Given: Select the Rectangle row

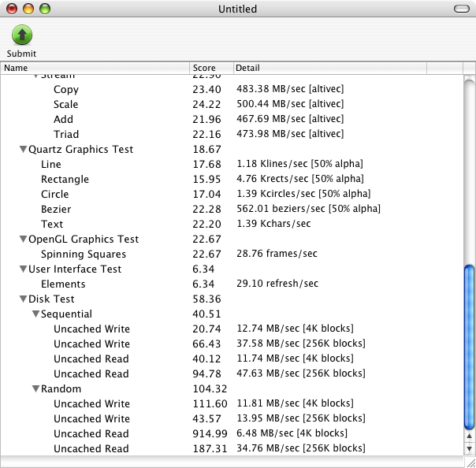Looking at the screenshot, I should click(232, 179).
